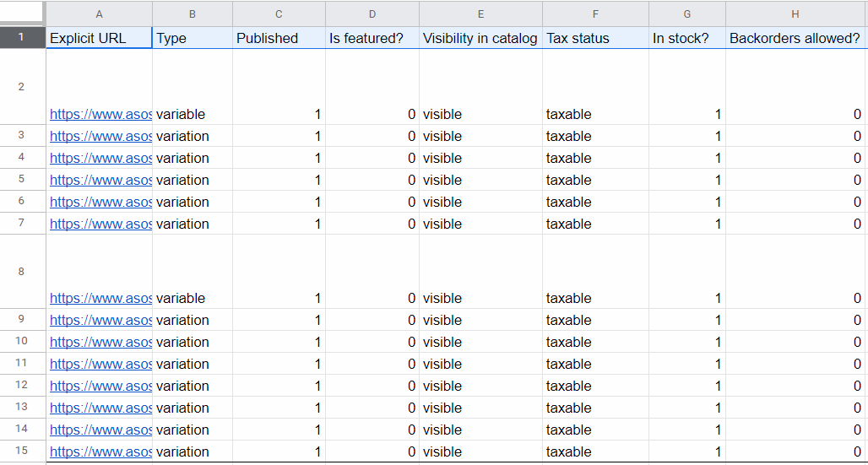This screenshot has width=868, height=465.
Task: Select the 'variable' Type cell in row 8
Action: pos(192,299)
